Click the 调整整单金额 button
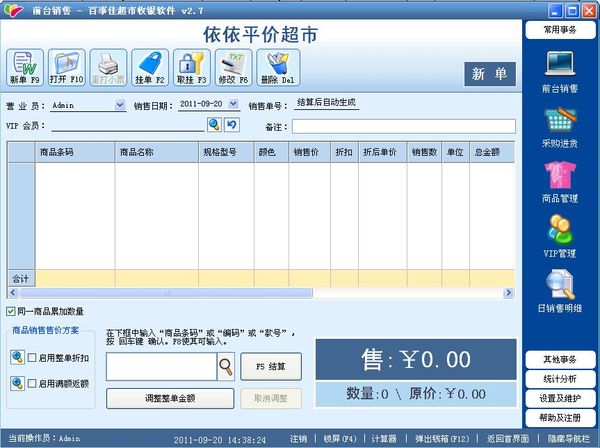 point(170,398)
